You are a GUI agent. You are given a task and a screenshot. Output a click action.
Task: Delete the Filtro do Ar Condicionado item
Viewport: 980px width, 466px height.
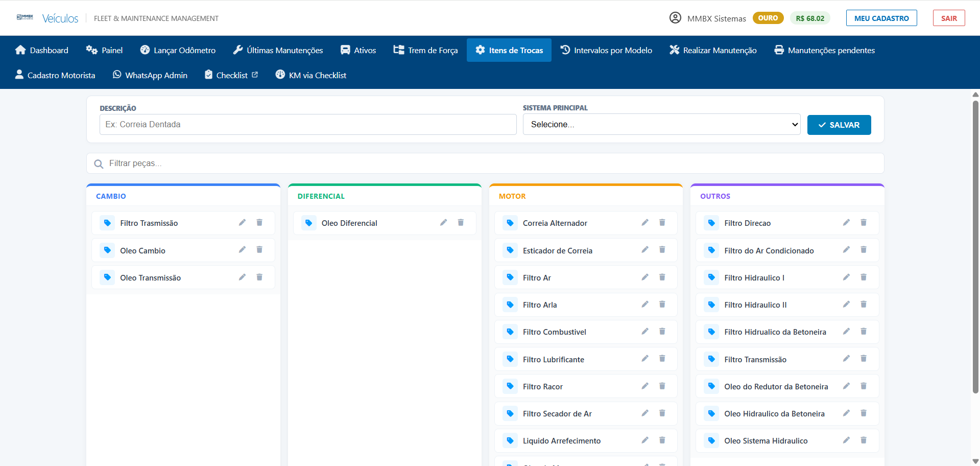click(864, 250)
